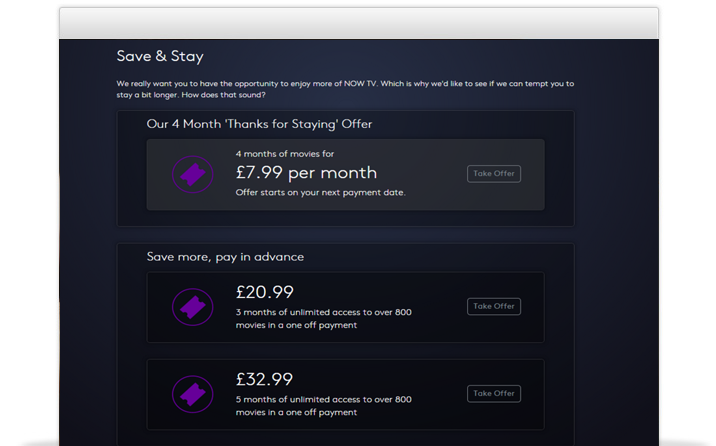Click the gray window title bar
716x446 pixels.
[x=359, y=23]
